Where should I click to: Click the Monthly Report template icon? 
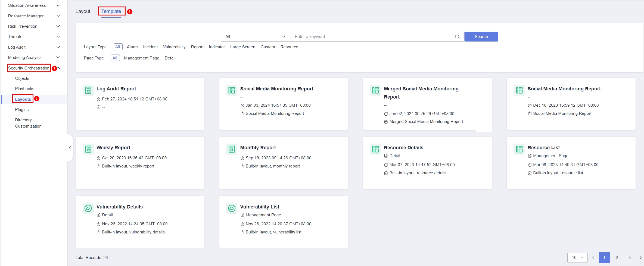[x=232, y=149]
